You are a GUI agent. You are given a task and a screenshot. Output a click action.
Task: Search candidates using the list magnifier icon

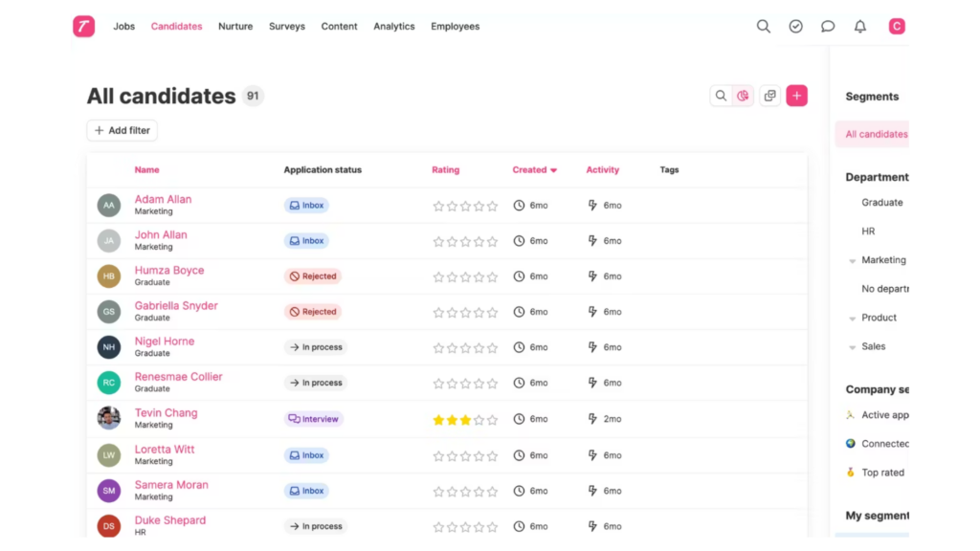[721, 96]
